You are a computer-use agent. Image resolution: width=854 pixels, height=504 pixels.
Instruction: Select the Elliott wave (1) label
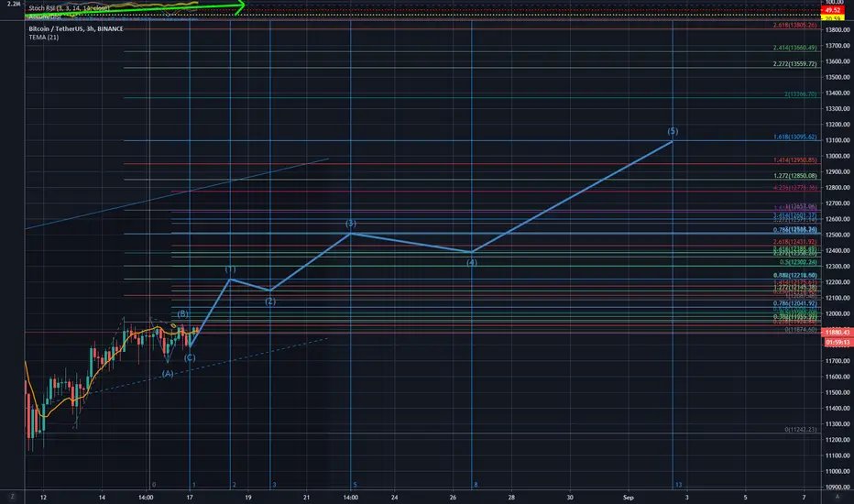click(x=230, y=269)
